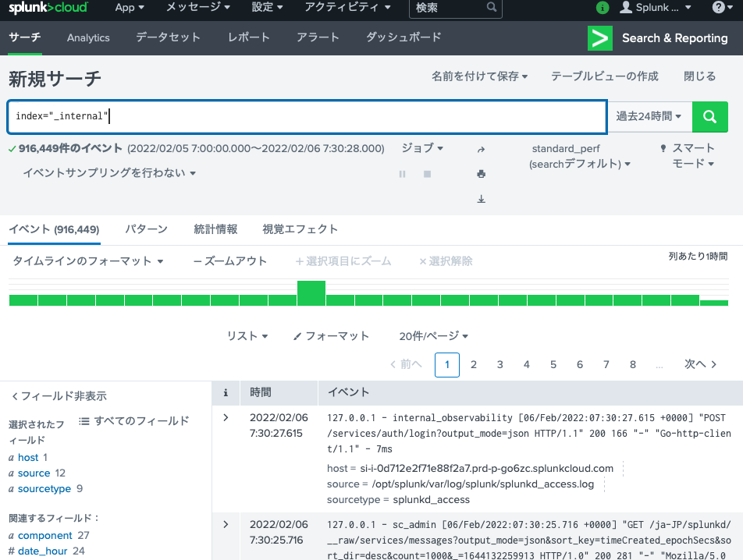Expand the first event row chevron

point(225,417)
